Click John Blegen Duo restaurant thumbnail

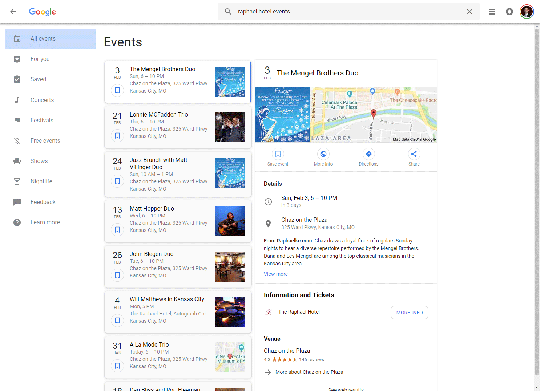click(230, 266)
